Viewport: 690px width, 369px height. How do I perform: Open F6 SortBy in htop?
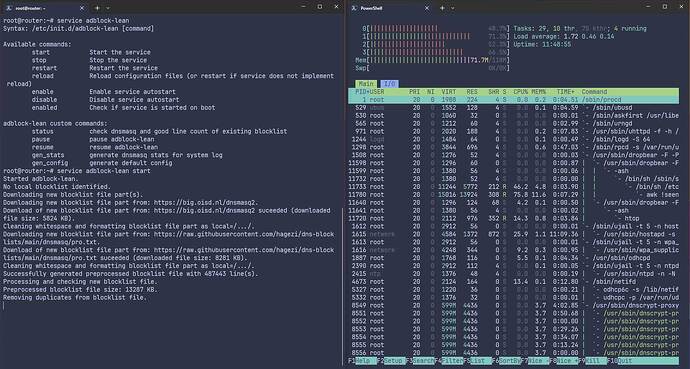click(x=506, y=361)
